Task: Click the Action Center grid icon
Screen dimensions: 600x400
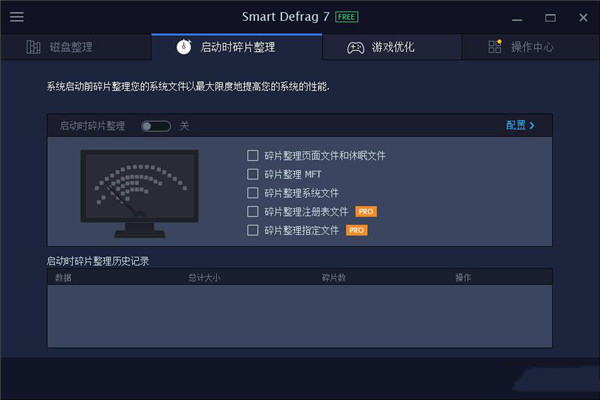Action: click(x=494, y=47)
